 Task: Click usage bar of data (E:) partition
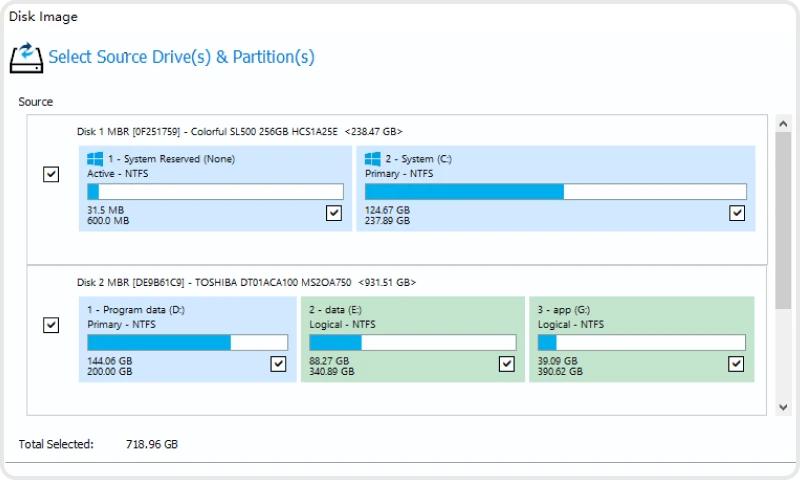point(413,342)
